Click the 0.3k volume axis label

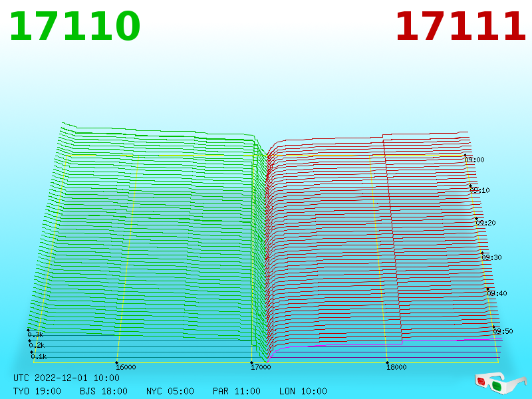[35, 335]
